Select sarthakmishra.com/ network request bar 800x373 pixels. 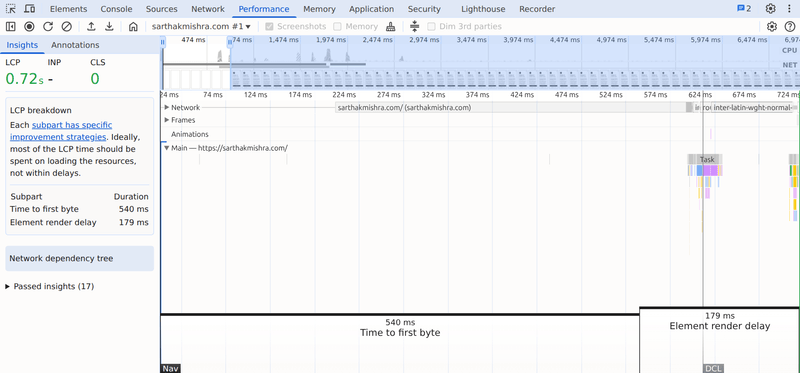pos(510,107)
